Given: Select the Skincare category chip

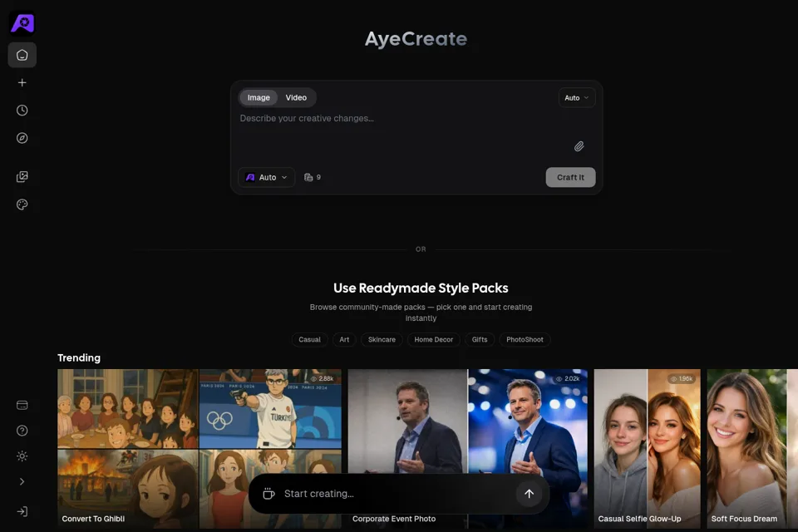Looking at the screenshot, I should coord(382,339).
